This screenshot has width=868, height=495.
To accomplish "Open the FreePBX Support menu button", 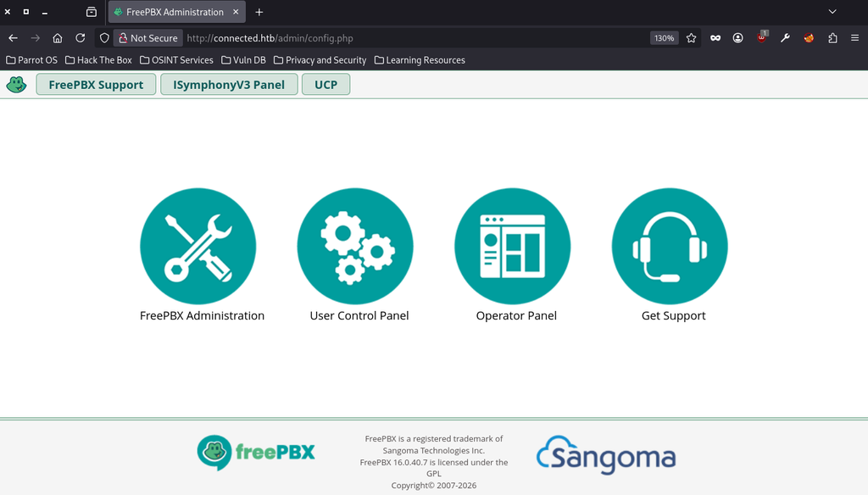I will tap(96, 85).
